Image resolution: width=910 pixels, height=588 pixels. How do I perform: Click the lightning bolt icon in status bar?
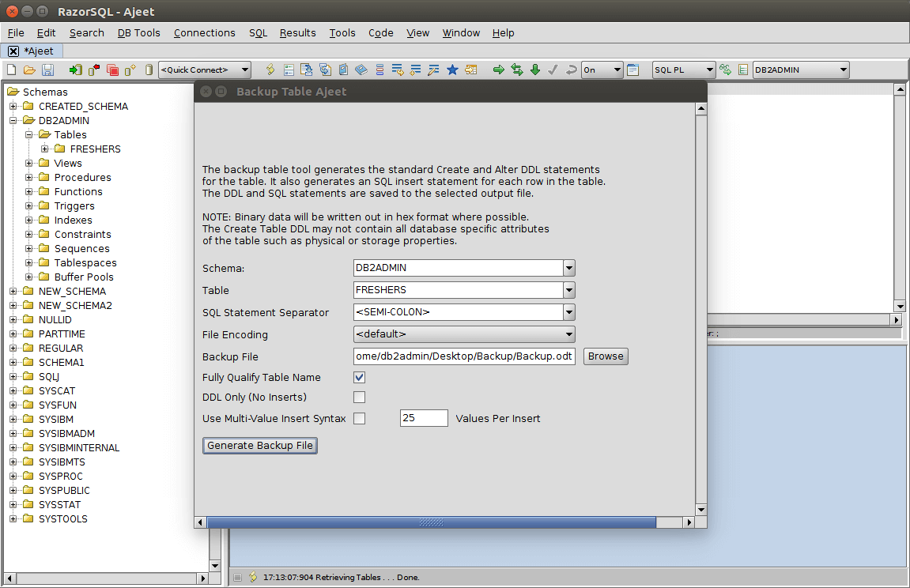[x=253, y=577]
